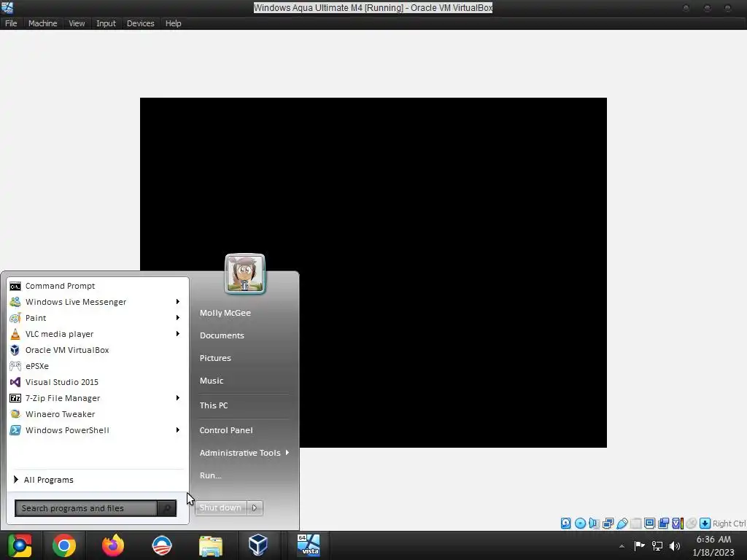Open the VirtualBox File menu
The image size is (747, 560).
tap(11, 23)
